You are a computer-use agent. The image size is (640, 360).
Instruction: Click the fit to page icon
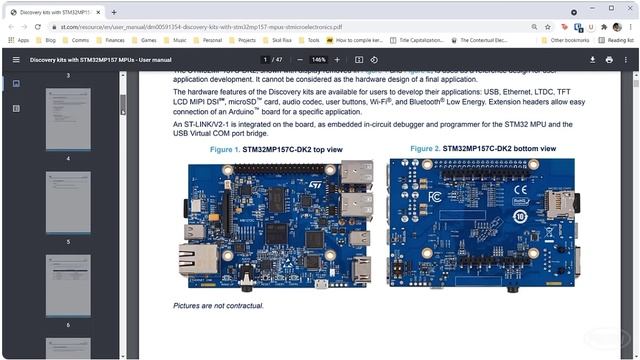point(359,60)
